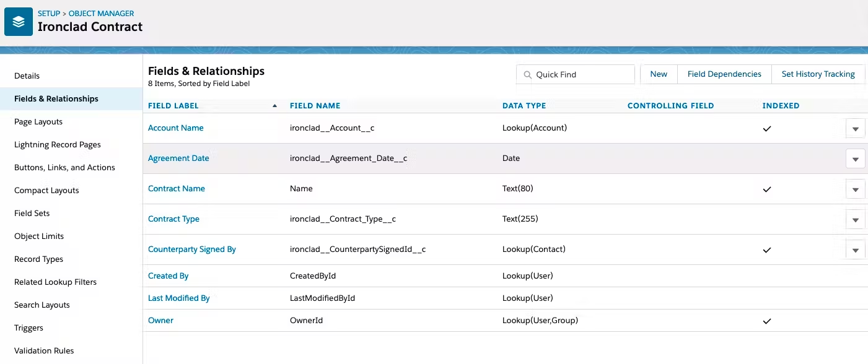Open the Contract Type field link

pos(173,219)
